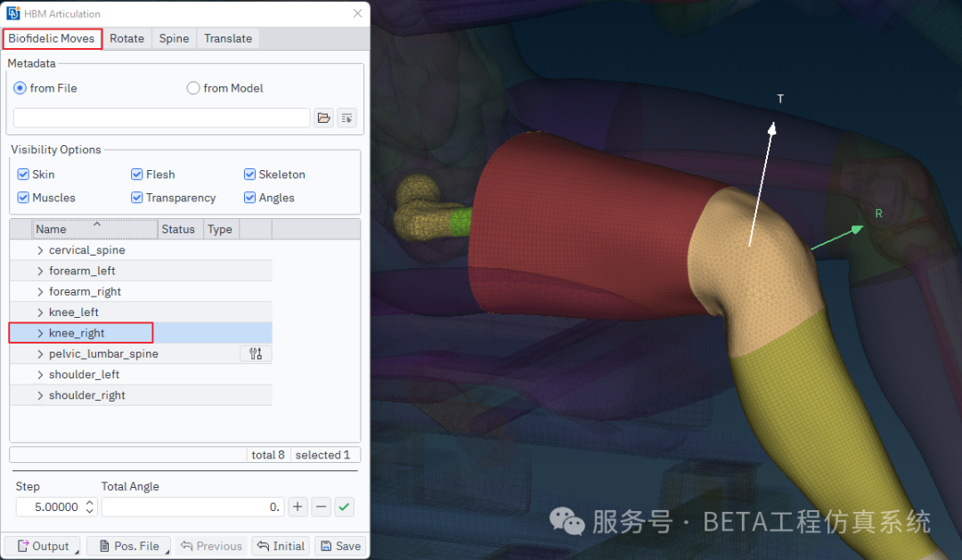Toggle the Skin visibility checkbox

click(23, 174)
